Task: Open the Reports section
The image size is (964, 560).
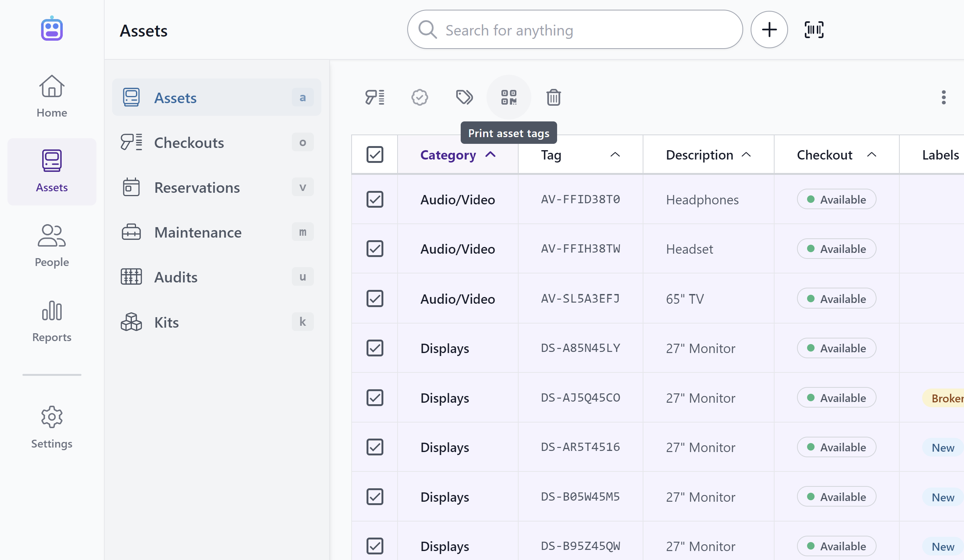Action: 52,321
